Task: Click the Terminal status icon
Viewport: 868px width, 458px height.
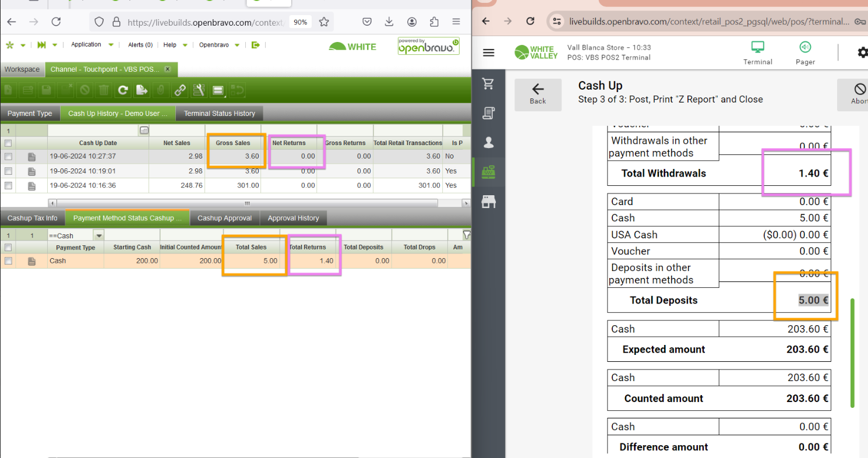Action: coord(757,51)
